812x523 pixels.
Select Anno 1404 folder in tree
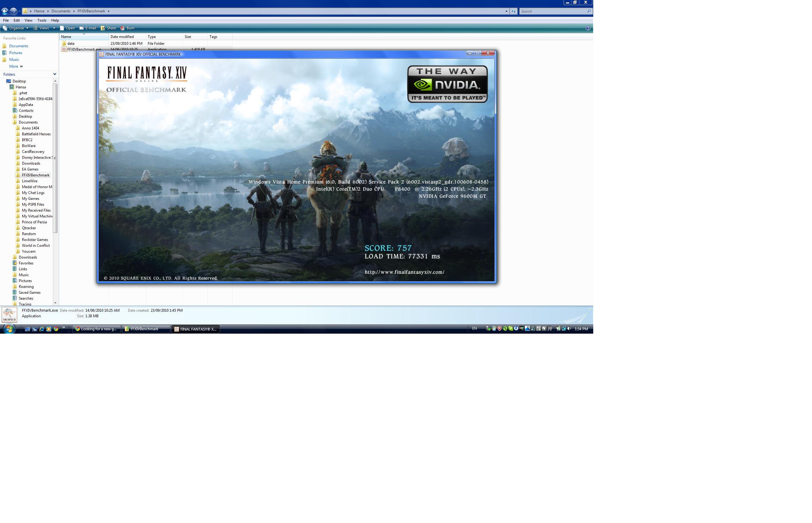point(30,128)
